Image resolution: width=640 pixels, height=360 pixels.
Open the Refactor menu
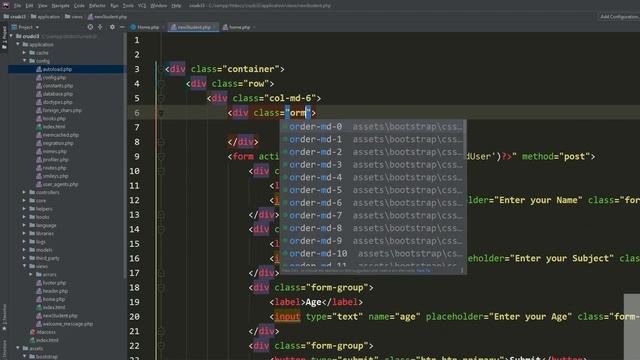[x=97, y=6]
